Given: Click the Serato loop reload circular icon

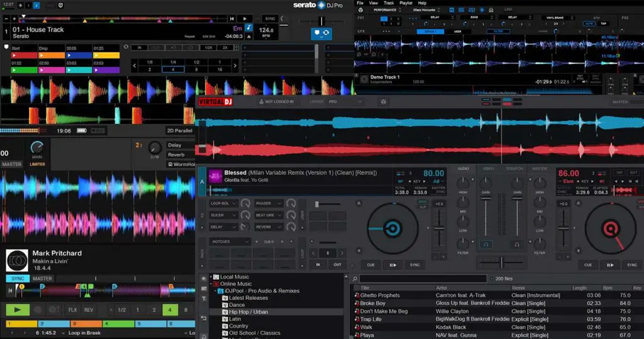Looking at the screenshot, I should [126, 47].
